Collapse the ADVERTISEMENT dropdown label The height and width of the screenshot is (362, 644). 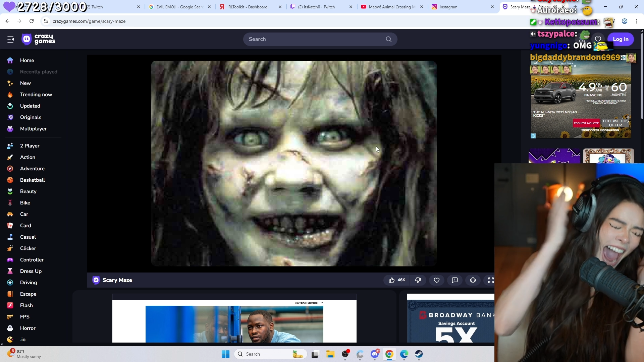(x=309, y=303)
